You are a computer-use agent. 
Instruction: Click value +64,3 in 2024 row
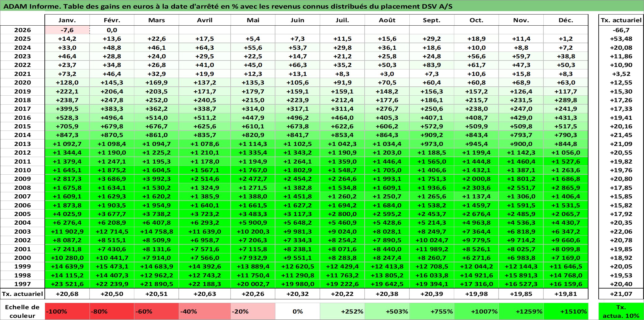(205, 48)
